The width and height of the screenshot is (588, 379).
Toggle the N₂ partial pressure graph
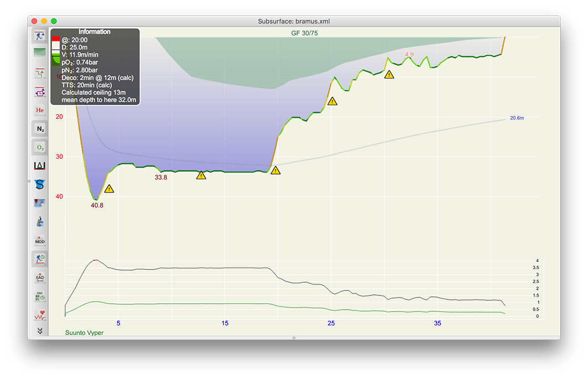pos(40,129)
